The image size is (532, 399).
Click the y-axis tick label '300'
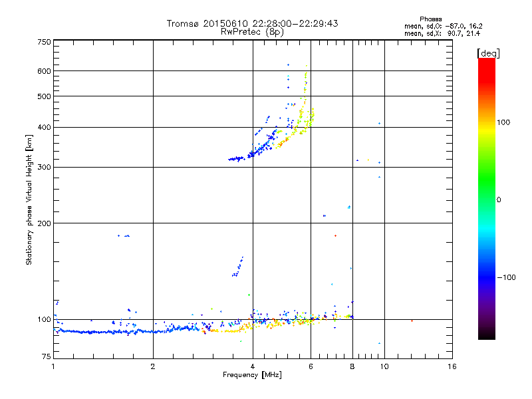44,168
